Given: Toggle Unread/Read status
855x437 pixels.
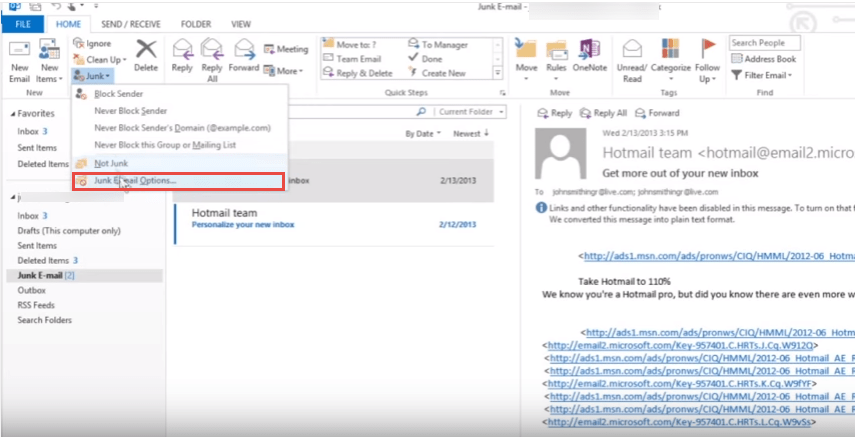Looking at the screenshot, I should tap(632, 60).
